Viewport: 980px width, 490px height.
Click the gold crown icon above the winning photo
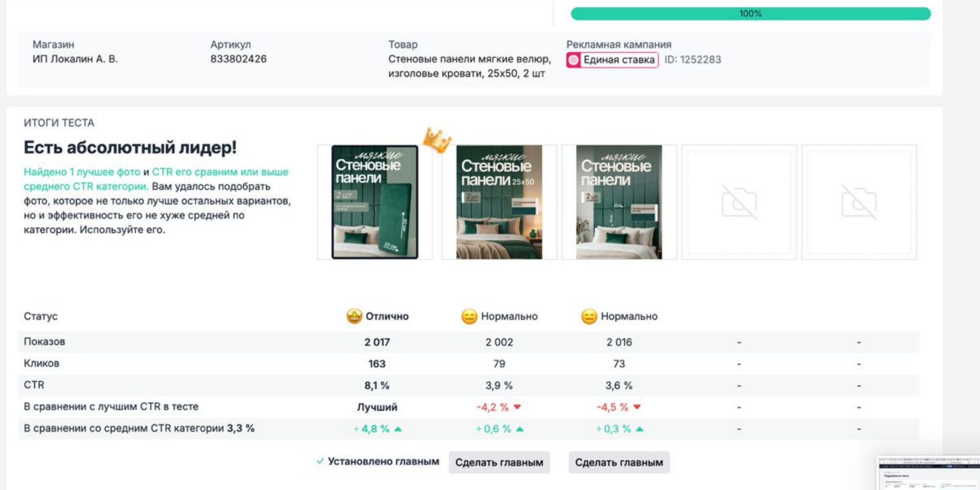[x=437, y=140]
